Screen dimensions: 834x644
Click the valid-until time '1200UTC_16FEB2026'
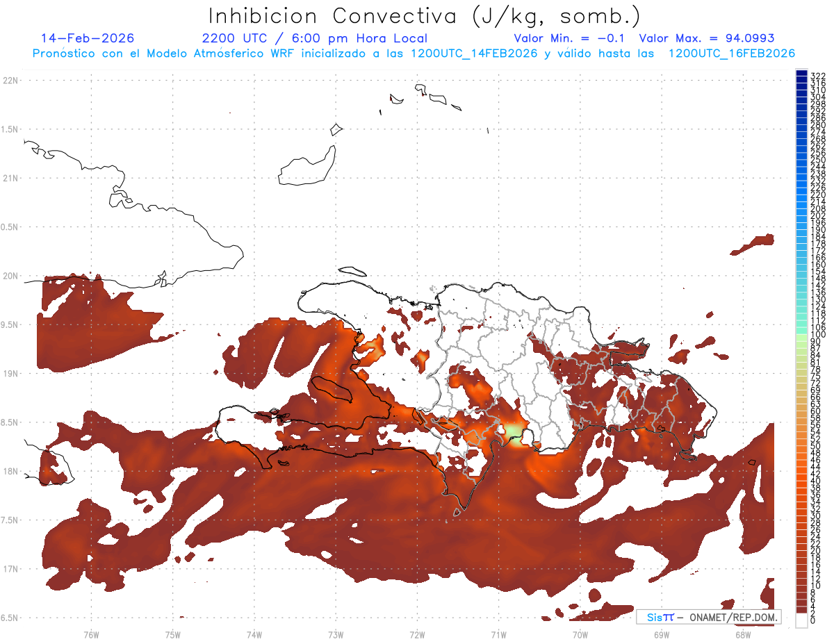(731, 53)
